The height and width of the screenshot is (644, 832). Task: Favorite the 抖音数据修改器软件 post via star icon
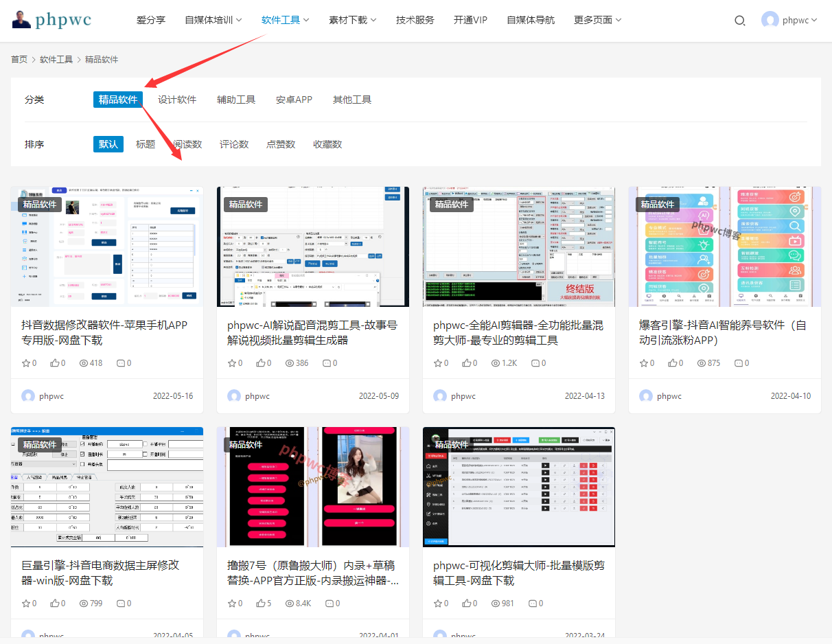pyautogui.click(x=26, y=363)
